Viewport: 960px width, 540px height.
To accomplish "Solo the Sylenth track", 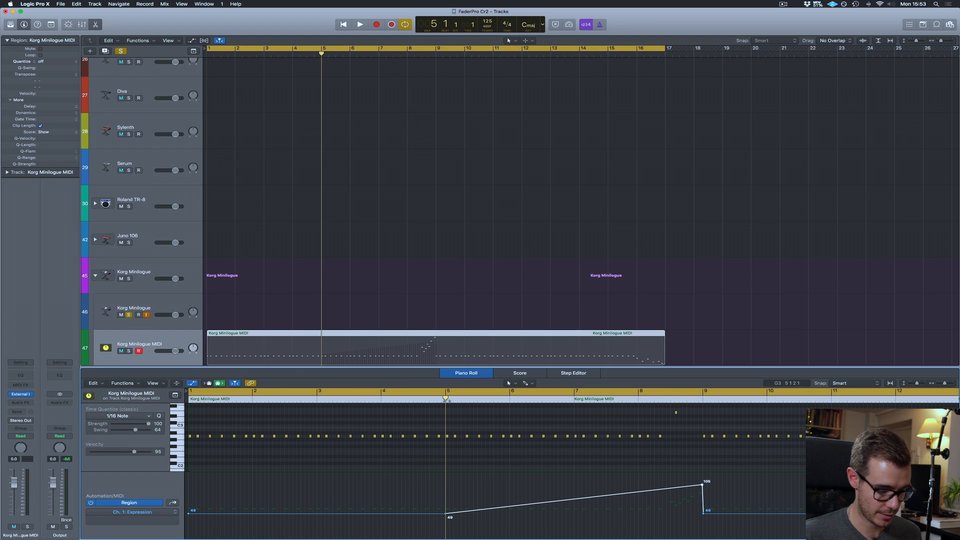I will click(129, 134).
